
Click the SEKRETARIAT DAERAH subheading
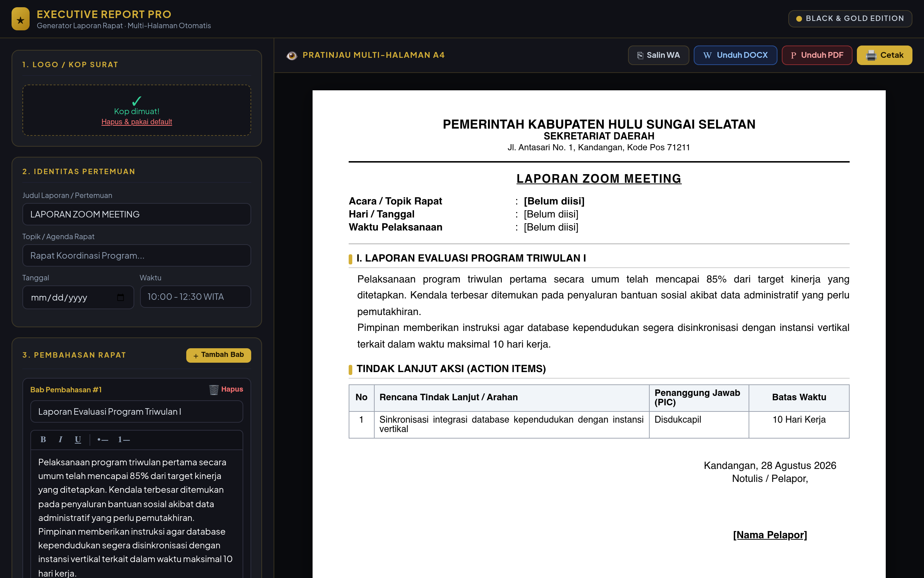click(x=599, y=136)
